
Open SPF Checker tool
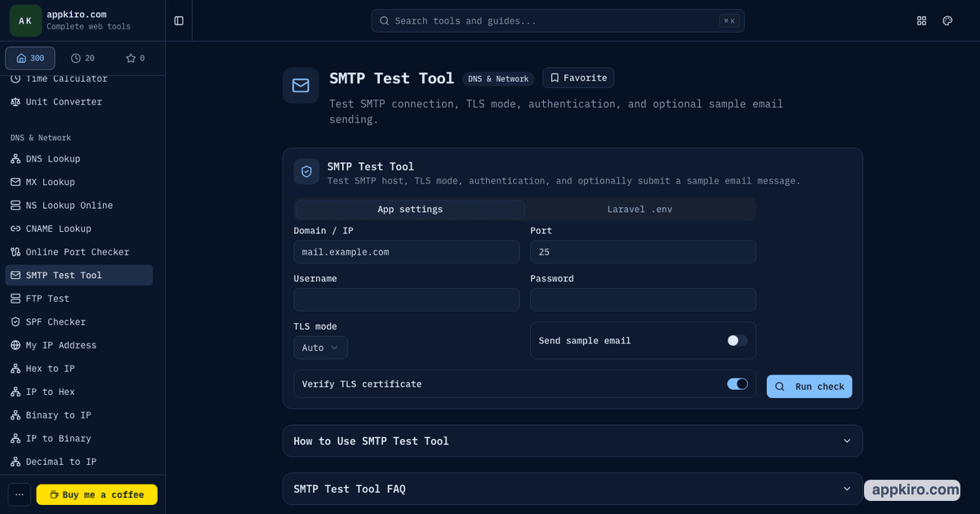(79, 322)
